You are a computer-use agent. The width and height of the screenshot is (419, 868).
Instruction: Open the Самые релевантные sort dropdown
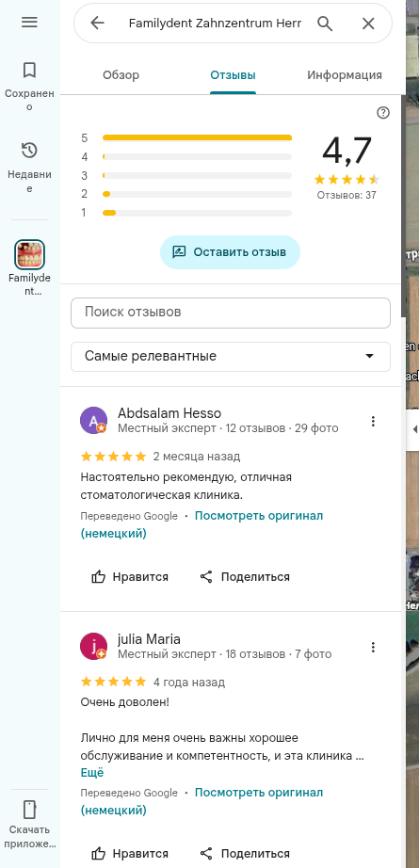(x=231, y=356)
